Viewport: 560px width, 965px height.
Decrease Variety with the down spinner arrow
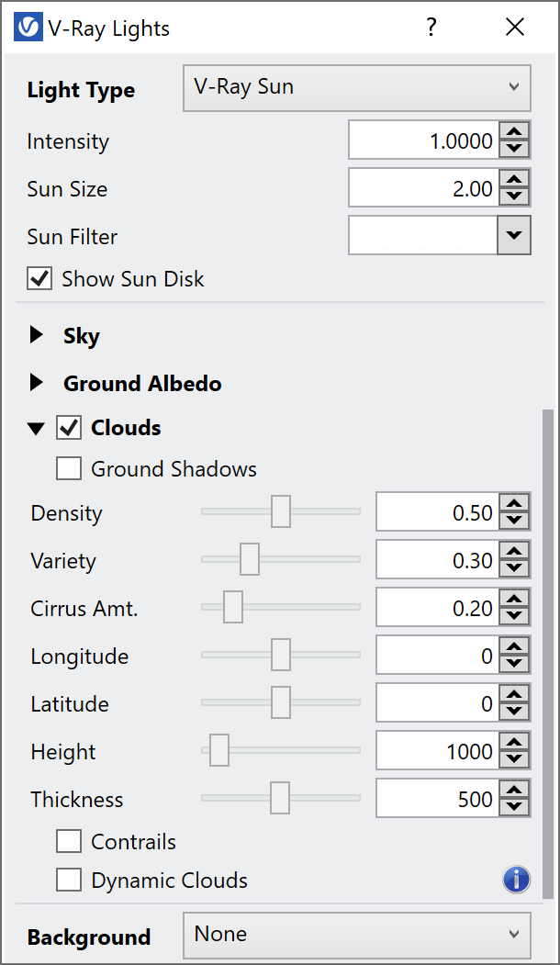pyautogui.click(x=514, y=568)
